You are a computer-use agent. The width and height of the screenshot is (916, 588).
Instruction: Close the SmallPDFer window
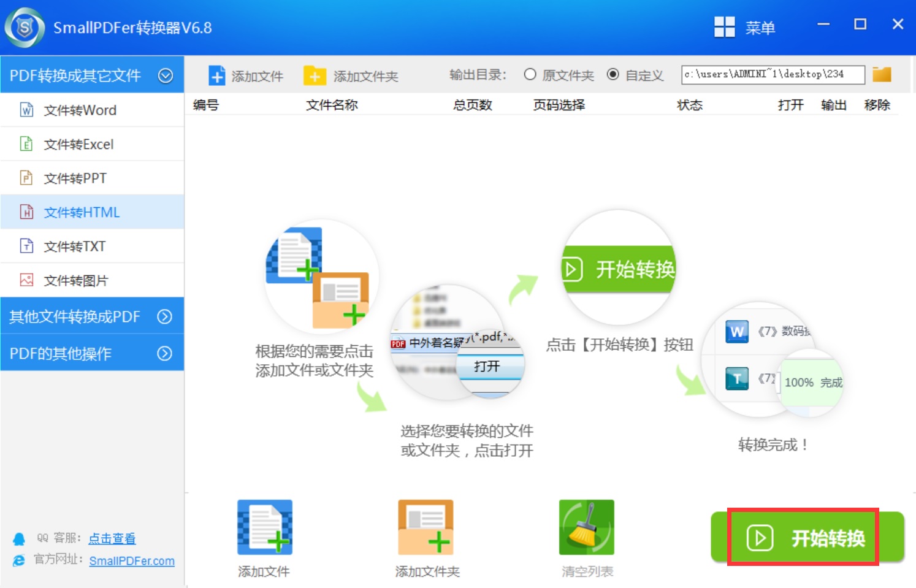pos(898,24)
